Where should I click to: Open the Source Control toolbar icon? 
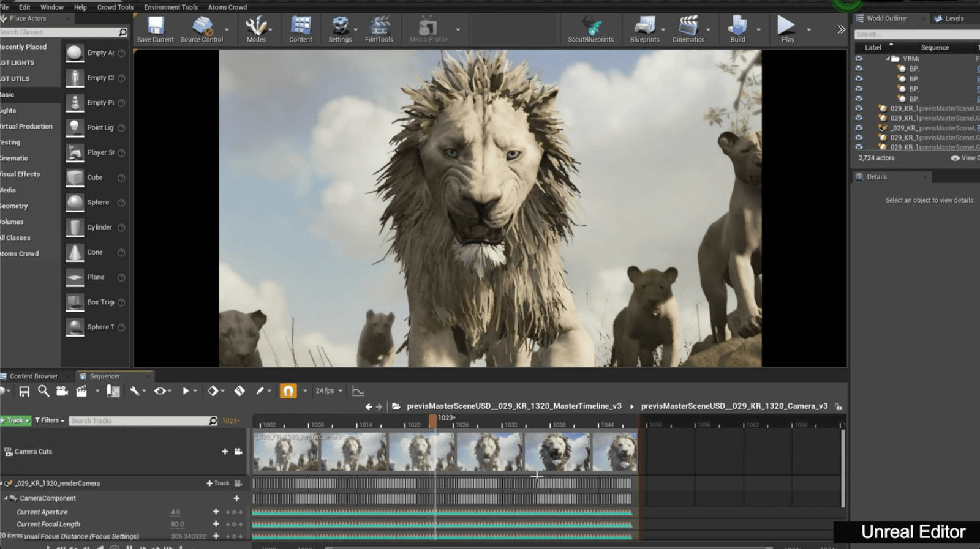point(202,29)
